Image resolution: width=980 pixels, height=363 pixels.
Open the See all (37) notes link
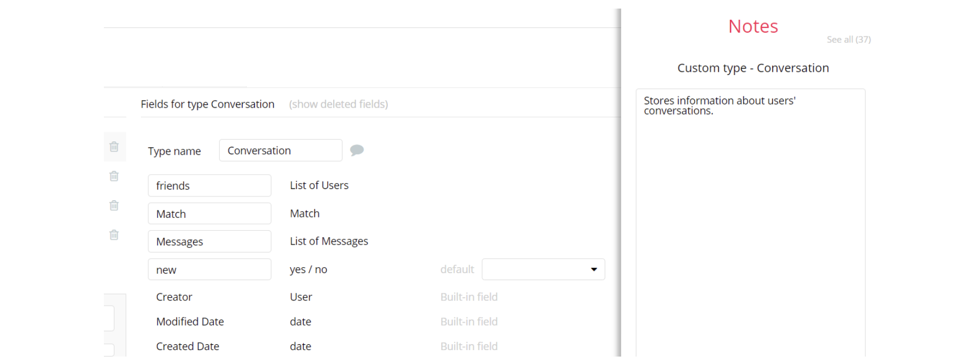click(848, 40)
